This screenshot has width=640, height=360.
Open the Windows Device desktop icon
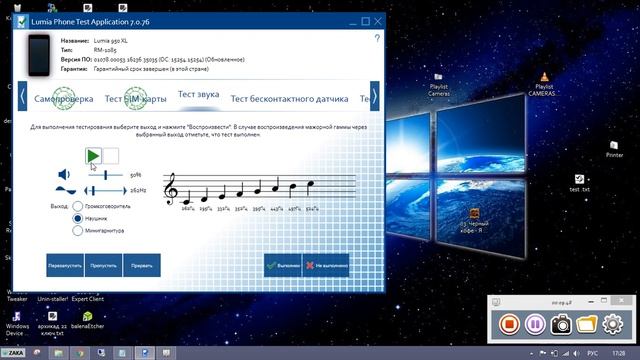(x=17, y=324)
